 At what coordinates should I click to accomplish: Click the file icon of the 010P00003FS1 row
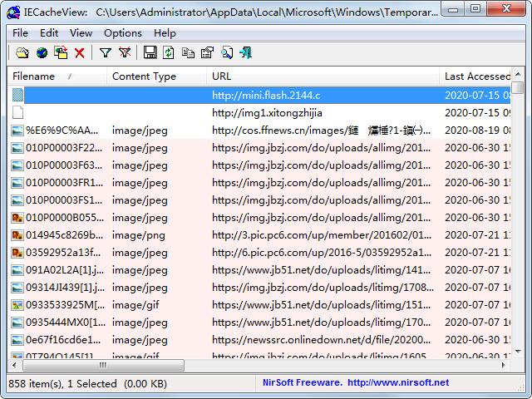[17, 200]
